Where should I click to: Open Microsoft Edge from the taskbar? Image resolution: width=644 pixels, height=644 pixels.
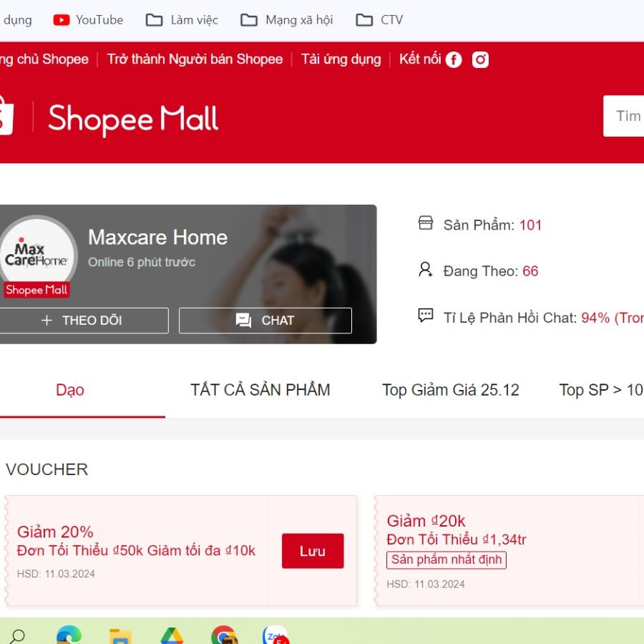(69, 635)
